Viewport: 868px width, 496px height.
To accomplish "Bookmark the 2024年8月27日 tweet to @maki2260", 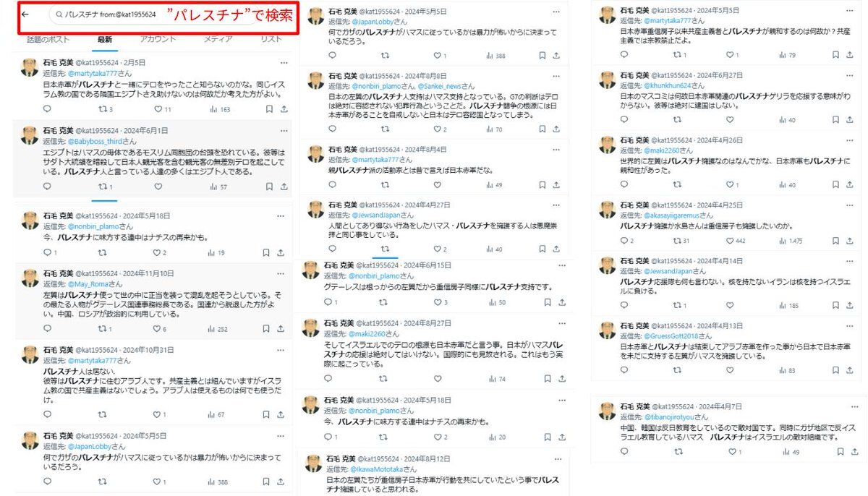I will (551, 379).
